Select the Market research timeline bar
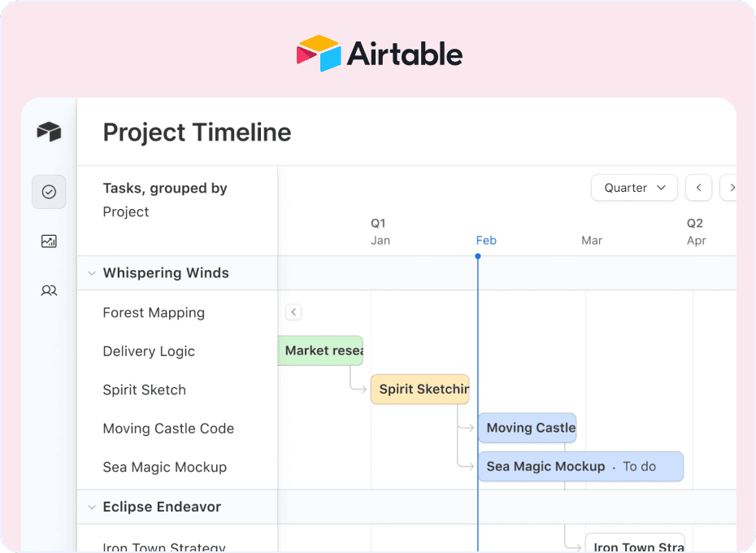The width and height of the screenshot is (756, 553). [320, 351]
